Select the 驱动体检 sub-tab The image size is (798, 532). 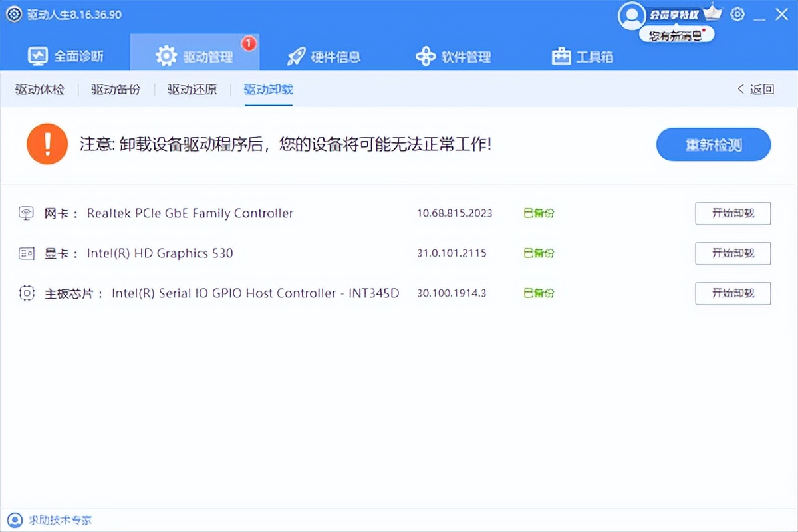click(40, 90)
